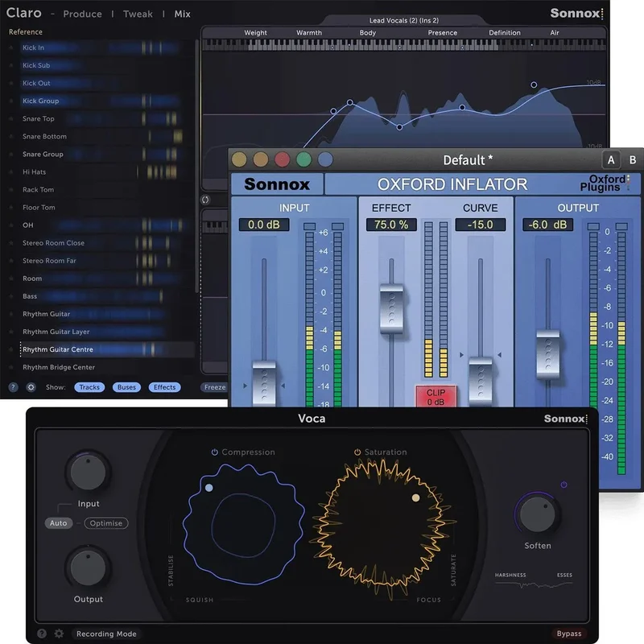Click the Bypass button in Voca
The image size is (644, 644).
coord(569,634)
